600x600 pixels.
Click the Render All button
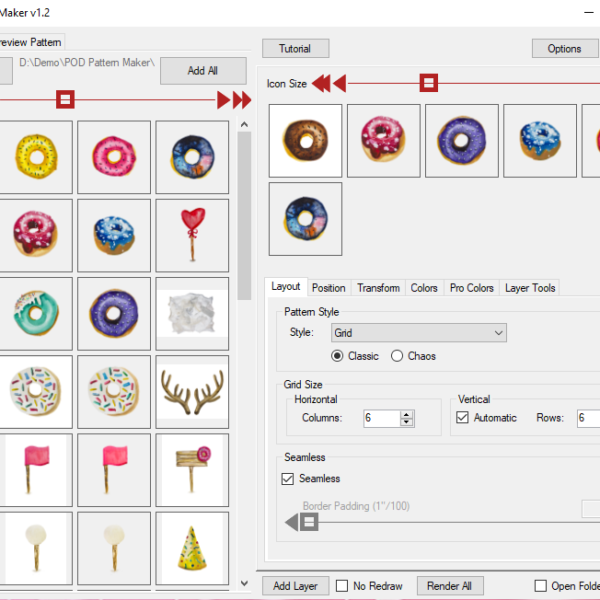click(450, 586)
